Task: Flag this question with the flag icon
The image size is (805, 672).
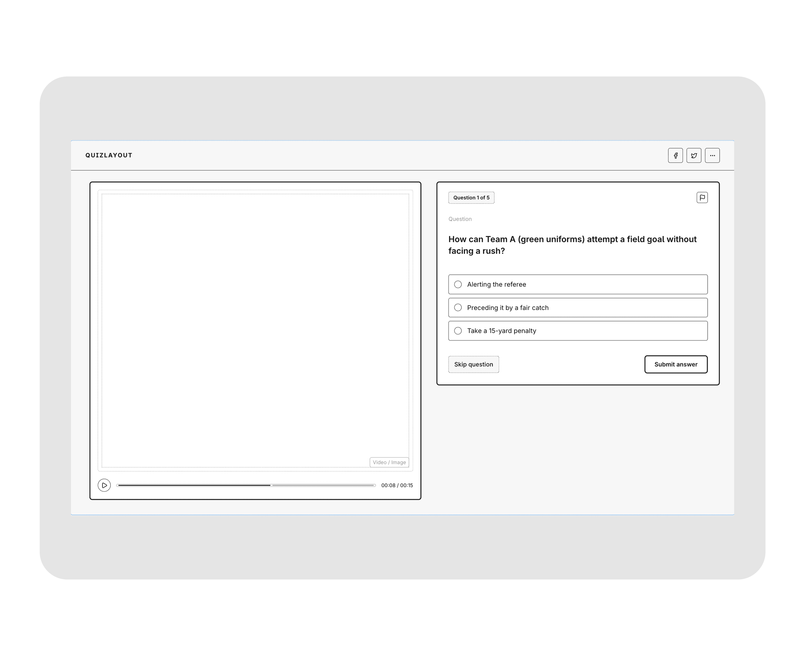Action: 702,198
